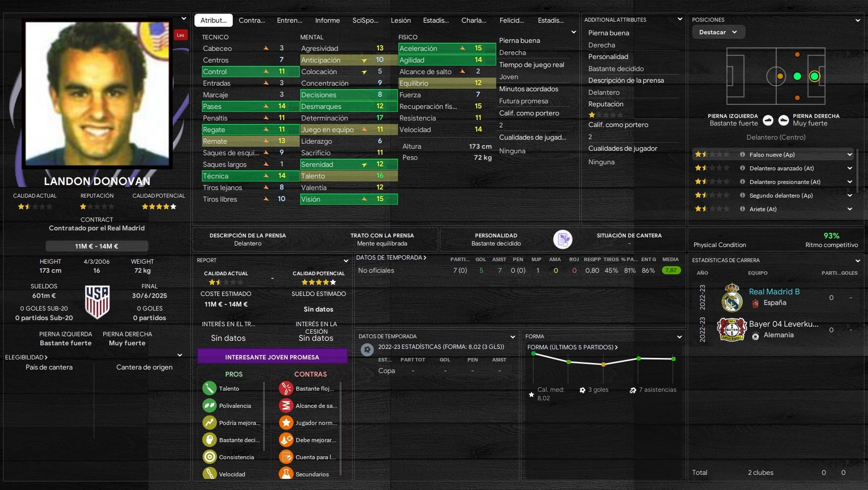Click the Real Madrid club crest

tap(731, 297)
